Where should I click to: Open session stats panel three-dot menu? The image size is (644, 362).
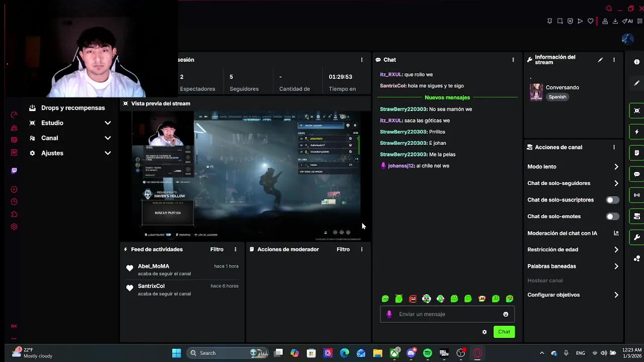click(361, 60)
